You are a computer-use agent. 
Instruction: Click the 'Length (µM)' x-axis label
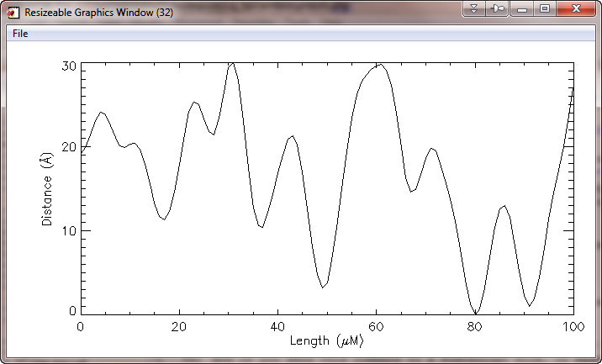pos(326,341)
